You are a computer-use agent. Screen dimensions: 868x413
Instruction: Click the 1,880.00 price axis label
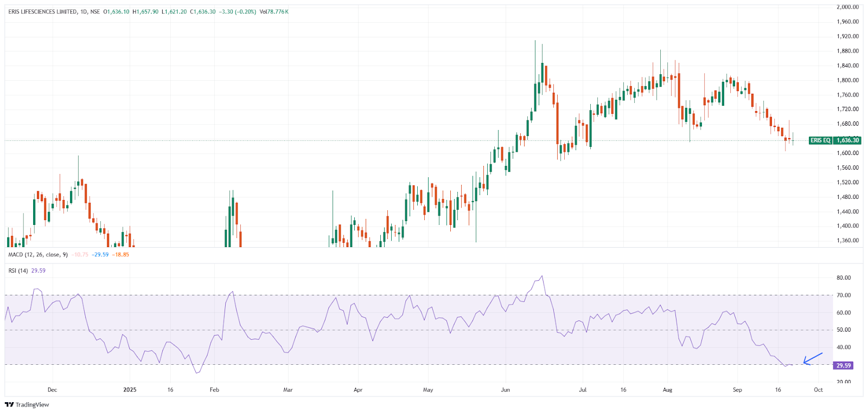click(848, 51)
